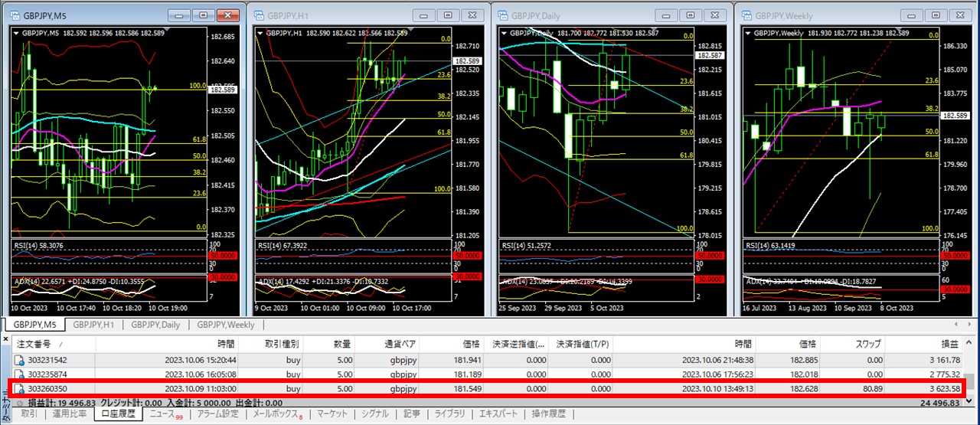Click the GBPJPY,Daily chart window icon
This screenshot has width=980, height=425.
click(501, 14)
